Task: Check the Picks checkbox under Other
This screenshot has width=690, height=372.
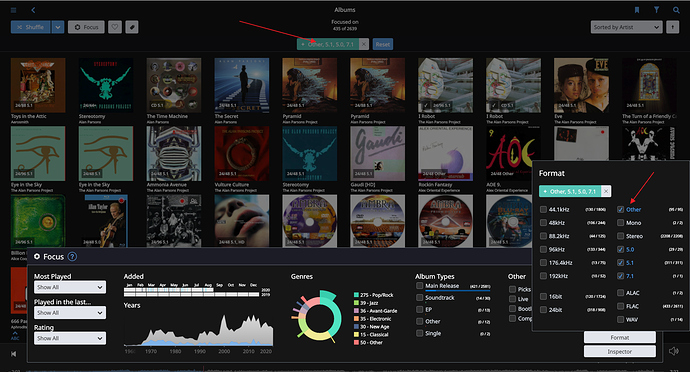Action: click(512, 289)
